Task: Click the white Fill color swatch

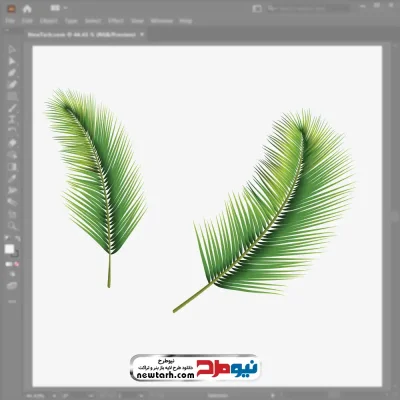Action: coord(9,249)
